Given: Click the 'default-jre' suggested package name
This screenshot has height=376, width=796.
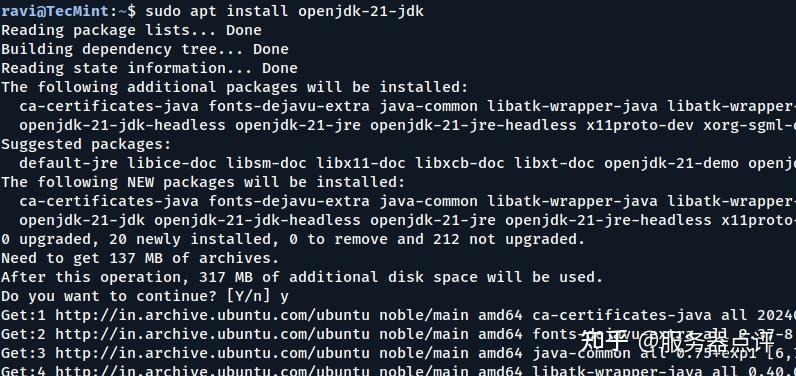Looking at the screenshot, I should 69,163.
